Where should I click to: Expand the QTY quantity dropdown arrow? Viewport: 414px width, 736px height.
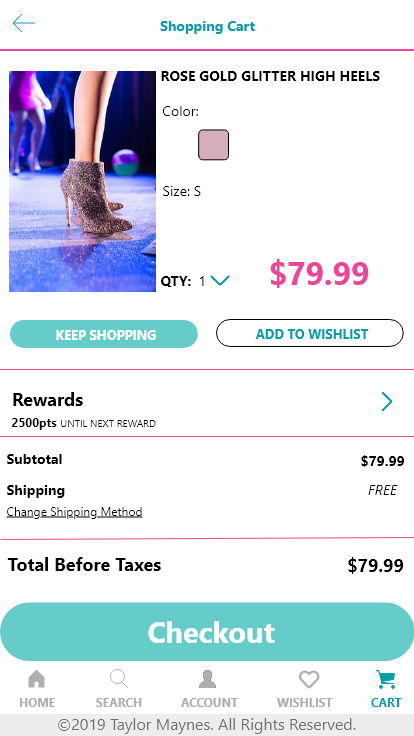[220, 281]
